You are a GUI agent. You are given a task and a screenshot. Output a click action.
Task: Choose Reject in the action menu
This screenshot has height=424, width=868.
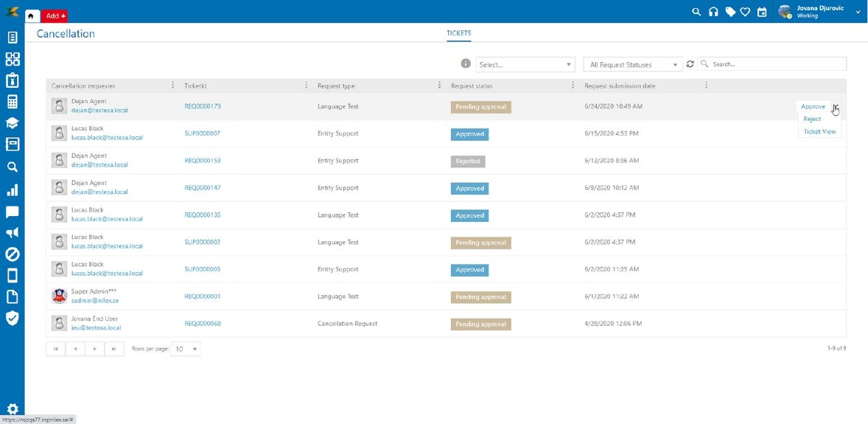pos(812,119)
